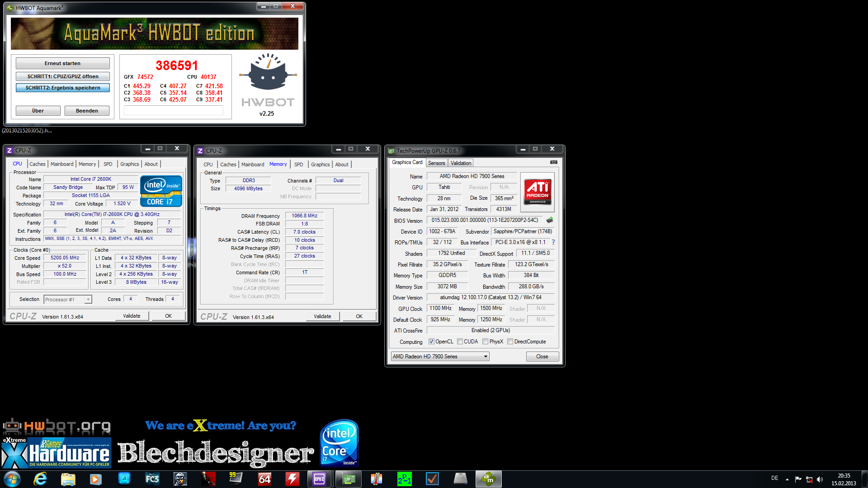The width and height of the screenshot is (868, 488).
Task: Click the blue music note taskbar icon
Action: click(124, 479)
